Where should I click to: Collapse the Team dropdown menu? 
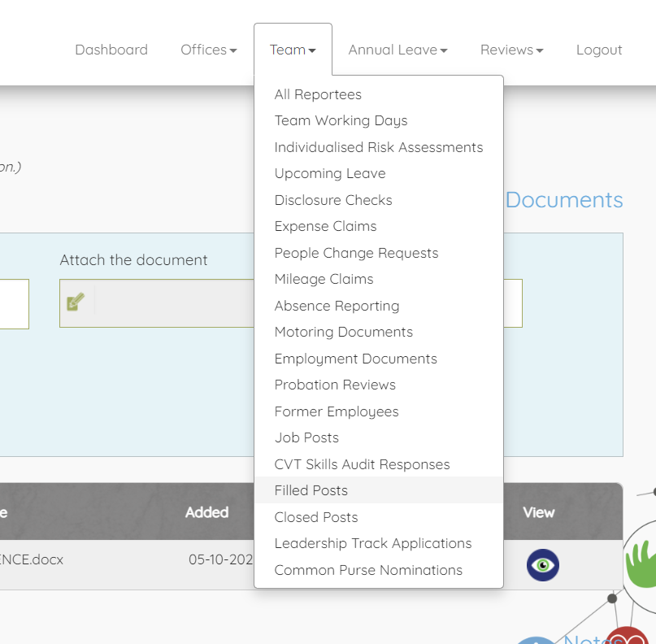tap(293, 50)
